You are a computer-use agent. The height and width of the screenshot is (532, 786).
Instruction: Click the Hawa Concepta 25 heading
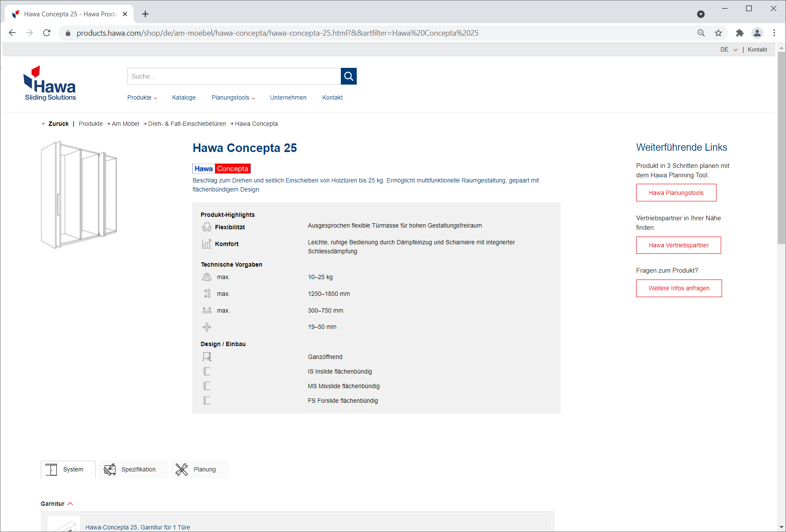click(245, 148)
